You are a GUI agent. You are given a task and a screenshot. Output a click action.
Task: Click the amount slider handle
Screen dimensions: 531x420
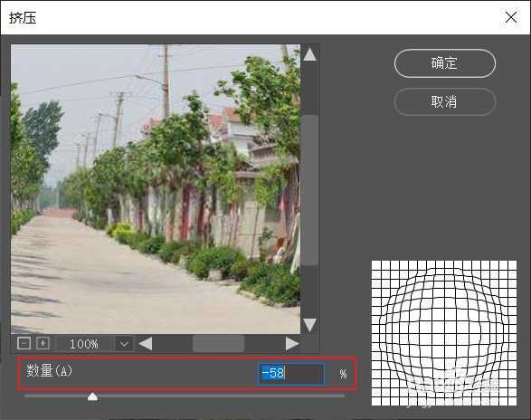92,396
